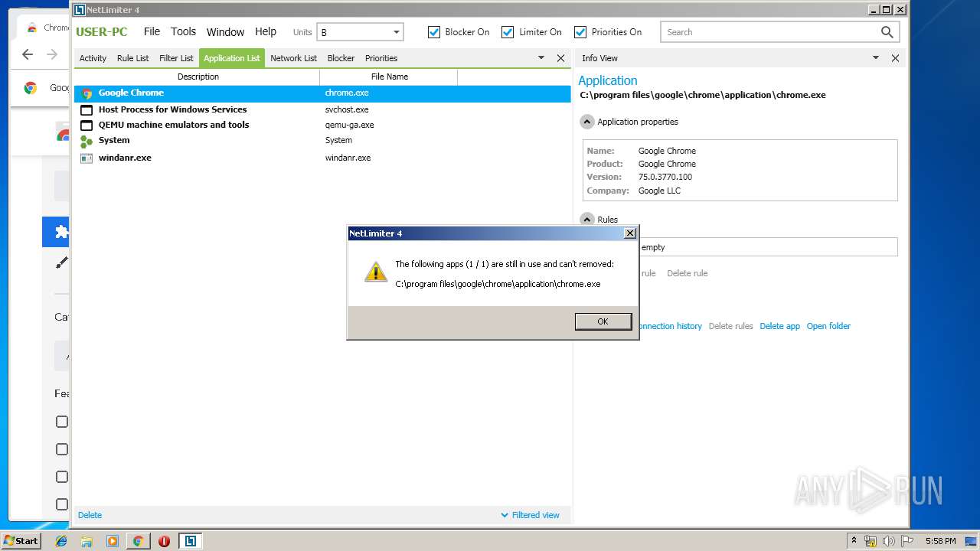The width and height of the screenshot is (980, 551).
Task: Click the 5:58 PM taskbar clock
Action: [940, 541]
